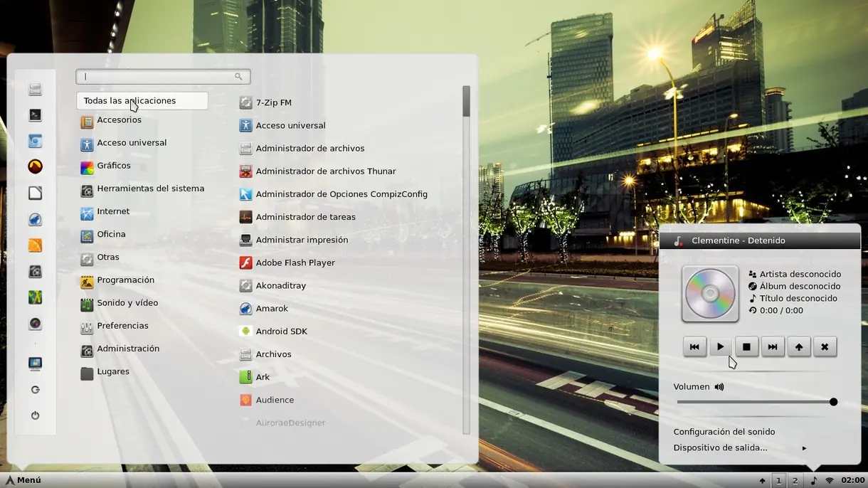
Task: Click the magnifier icon in search box
Action: point(238,76)
